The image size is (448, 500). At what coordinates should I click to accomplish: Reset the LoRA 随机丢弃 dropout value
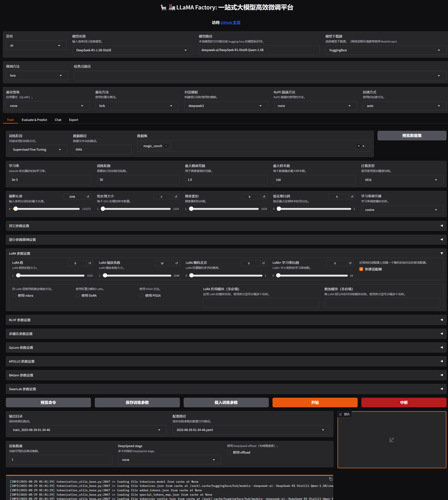pos(263,263)
